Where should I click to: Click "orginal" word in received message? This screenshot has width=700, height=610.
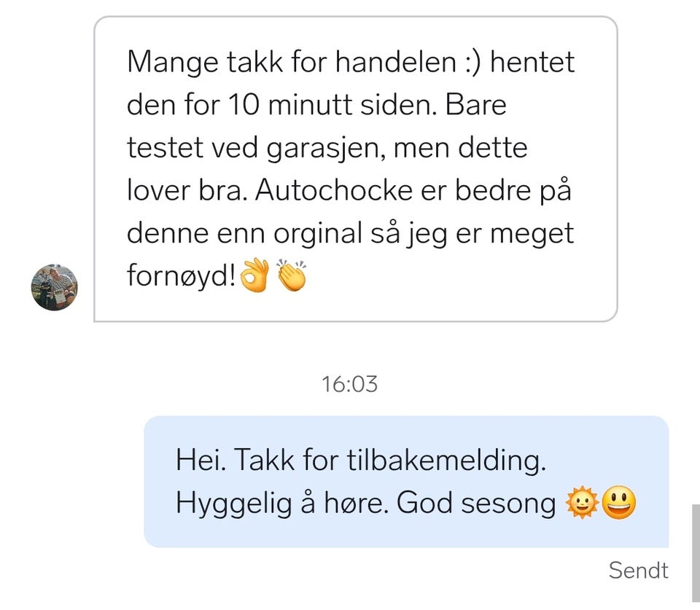pyautogui.click(x=317, y=234)
